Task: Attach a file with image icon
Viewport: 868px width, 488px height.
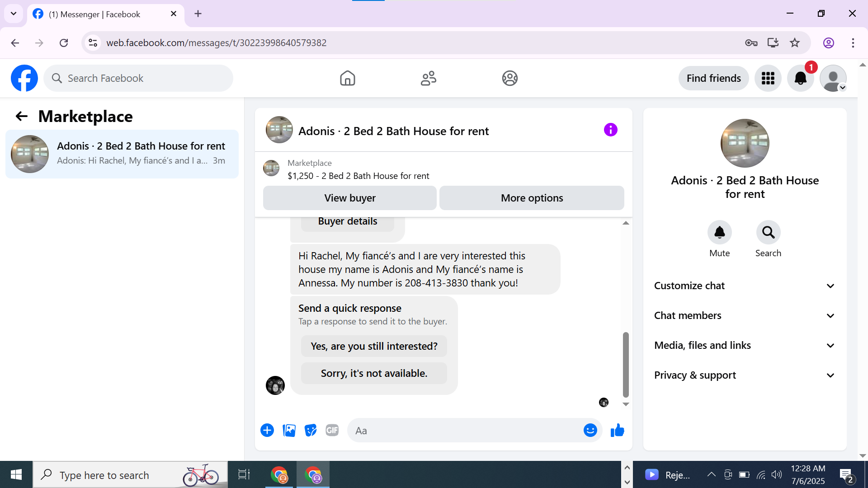Action: click(x=289, y=431)
